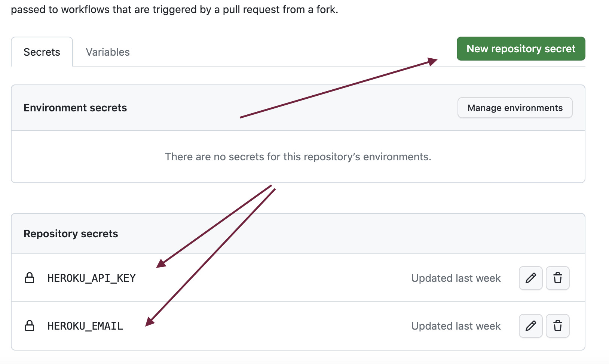This screenshot has width=609, height=364.
Task: Click the HEROKU_EMAIL secret name
Action: pyautogui.click(x=85, y=326)
